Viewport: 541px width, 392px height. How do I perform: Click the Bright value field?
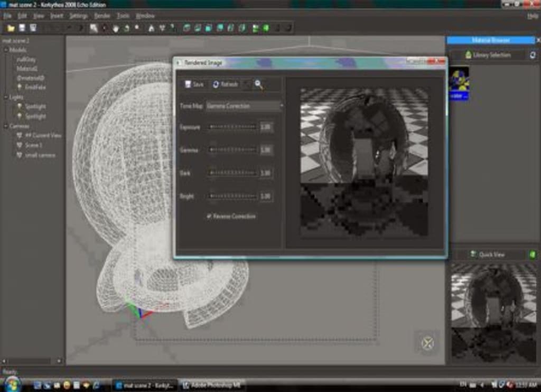pyautogui.click(x=266, y=196)
